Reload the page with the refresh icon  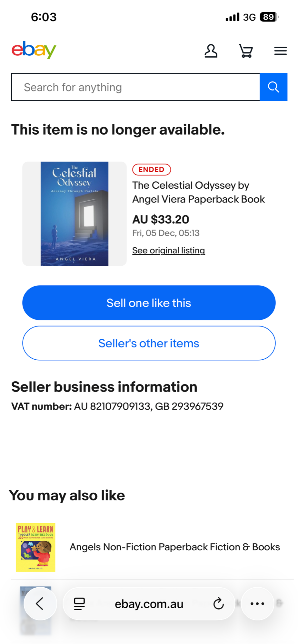(218, 604)
